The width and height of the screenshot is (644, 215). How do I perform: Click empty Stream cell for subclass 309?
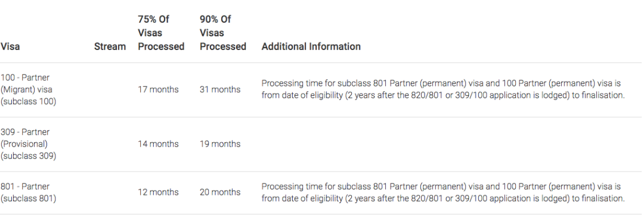coord(111,145)
